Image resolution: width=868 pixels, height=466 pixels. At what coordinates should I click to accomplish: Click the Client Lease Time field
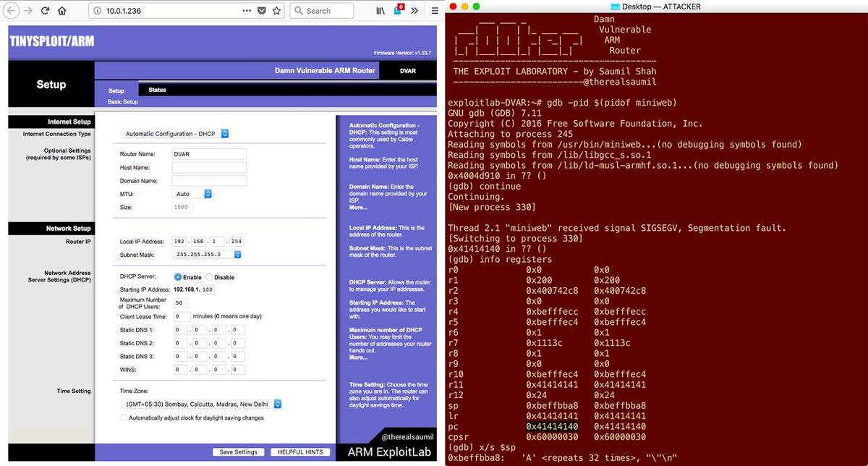182,316
